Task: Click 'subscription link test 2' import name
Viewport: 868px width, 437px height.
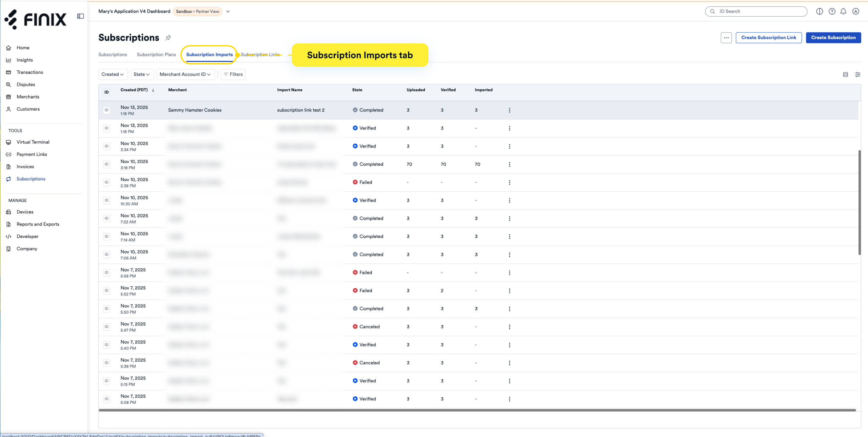Action: 301,110
